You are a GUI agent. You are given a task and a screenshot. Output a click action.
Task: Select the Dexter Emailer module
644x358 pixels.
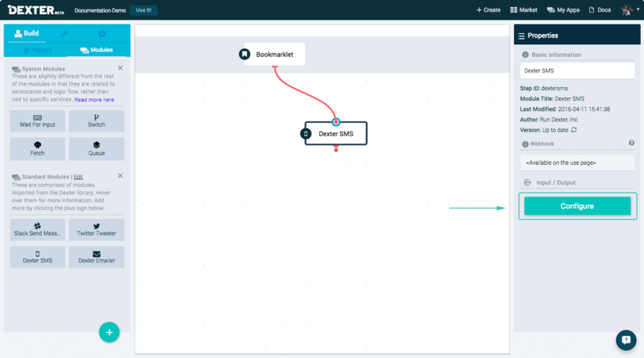(x=97, y=257)
